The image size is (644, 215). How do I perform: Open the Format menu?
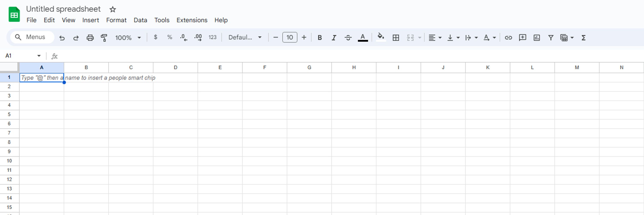116,20
